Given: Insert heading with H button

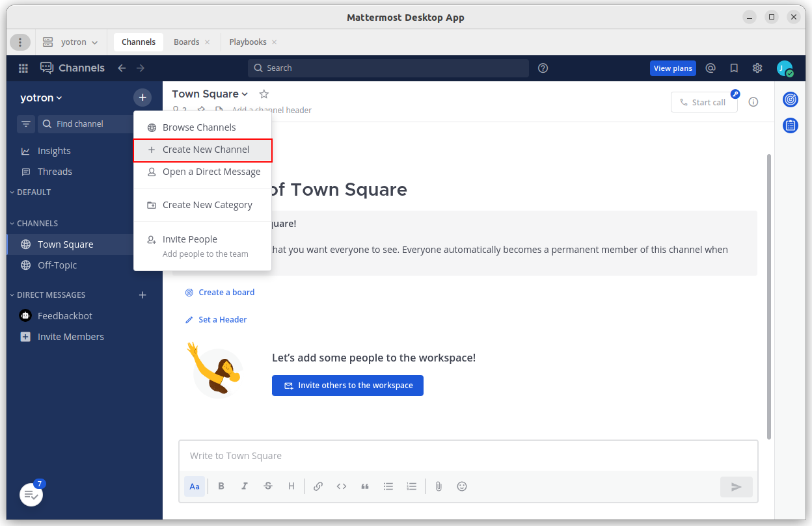Looking at the screenshot, I should [291, 486].
